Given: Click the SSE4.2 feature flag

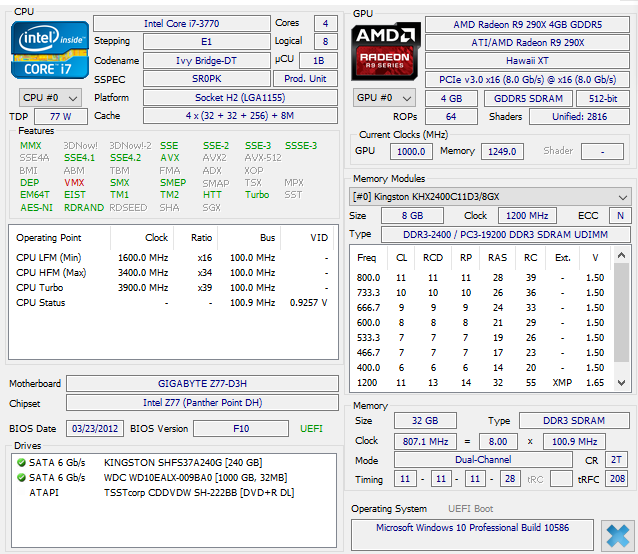Looking at the screenshot, I should pos(125,158).
